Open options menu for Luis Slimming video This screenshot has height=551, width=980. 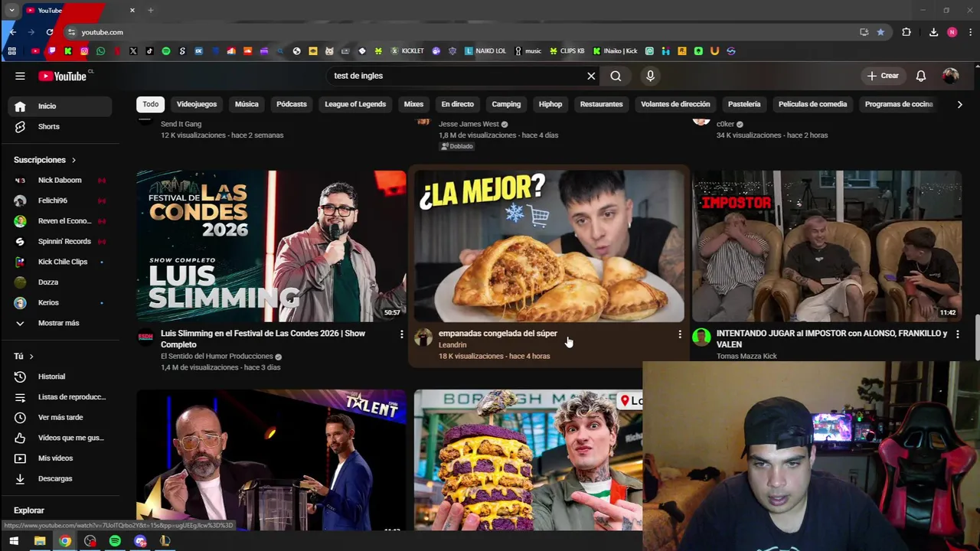coord(401,334)
